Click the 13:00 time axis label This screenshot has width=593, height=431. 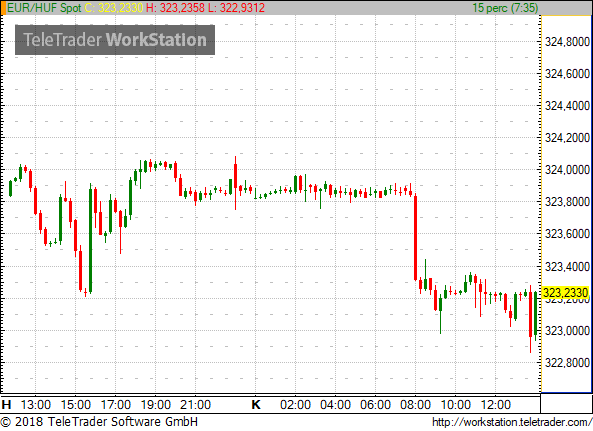pyautogui.click(x=36, y=405)
